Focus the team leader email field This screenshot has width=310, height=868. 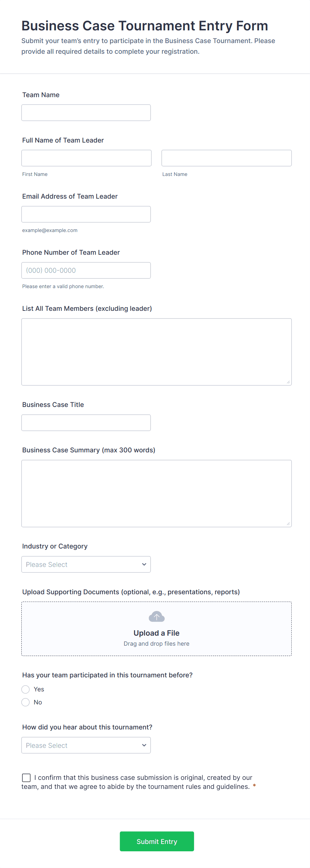(x=86, y=214)
